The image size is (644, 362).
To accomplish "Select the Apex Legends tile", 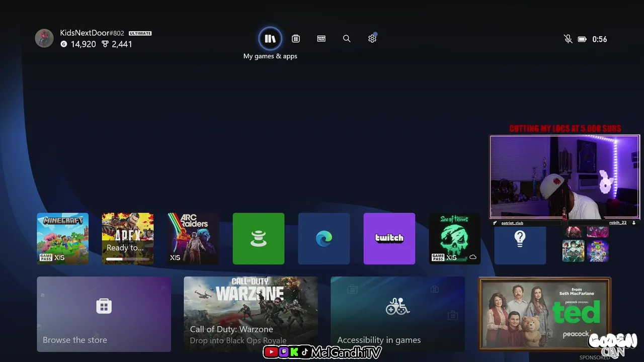I will [x=128, y=238].
